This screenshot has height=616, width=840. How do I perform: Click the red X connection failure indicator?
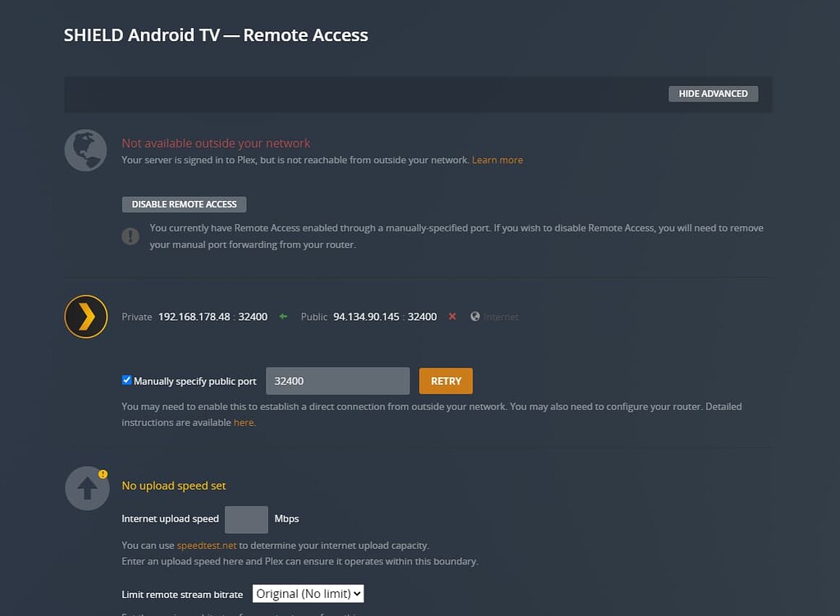[x=452, y=317]
